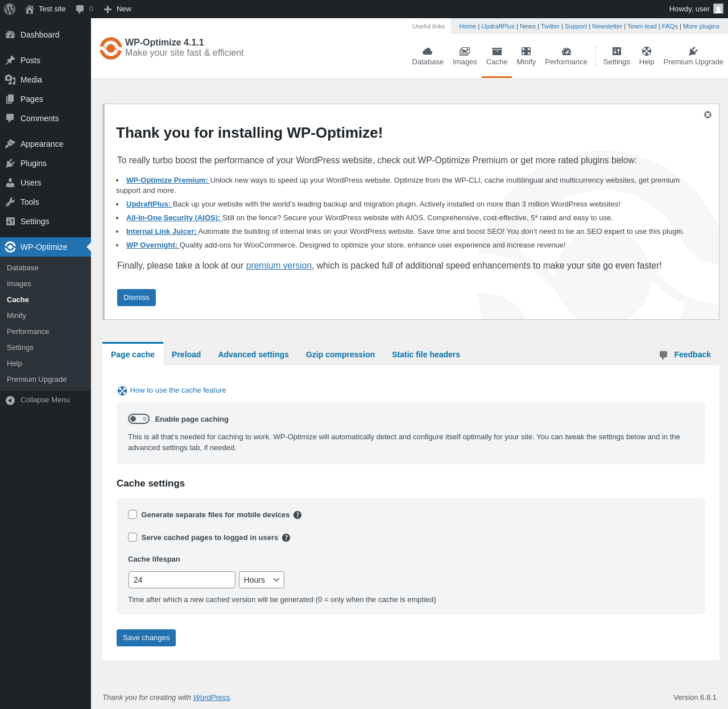Open Comments in sidebar
The width and height of the screenshot is (728, 709).
[45, 118]
